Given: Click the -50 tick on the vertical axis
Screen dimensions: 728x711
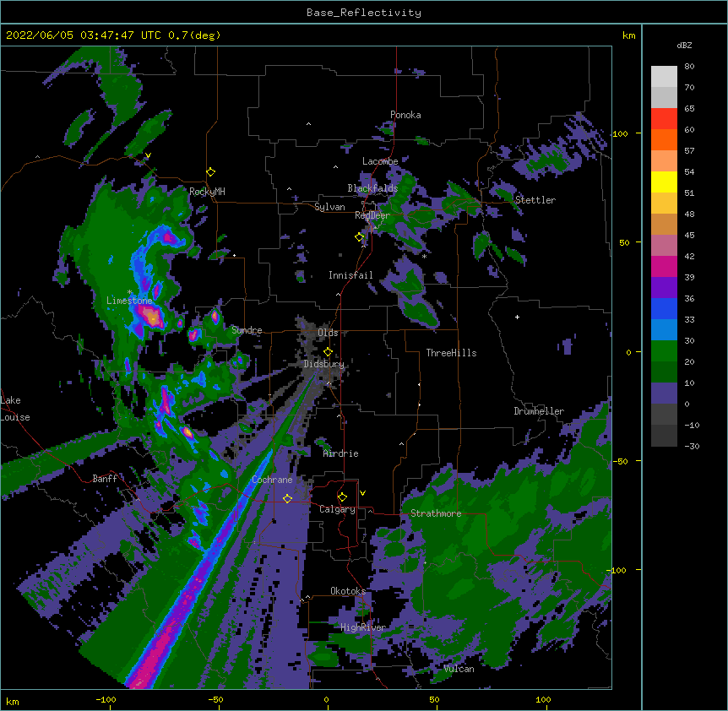Looking at the screenshot, I should (620, 461).
